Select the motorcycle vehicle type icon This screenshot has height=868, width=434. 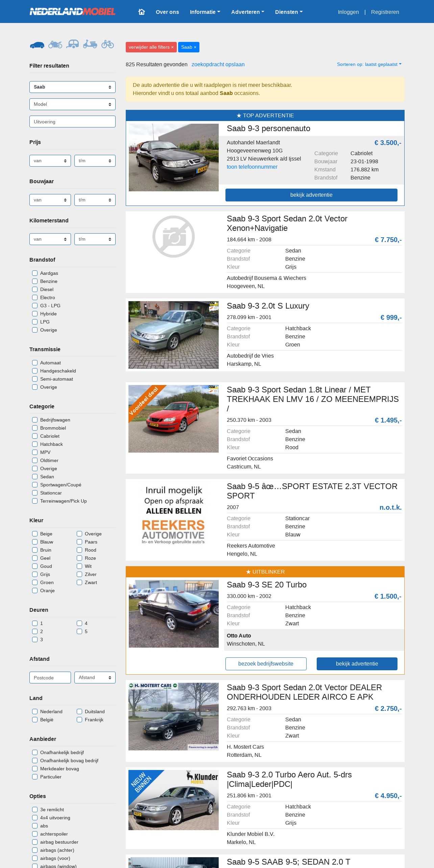pyautogui.click(x=55, y=44)
